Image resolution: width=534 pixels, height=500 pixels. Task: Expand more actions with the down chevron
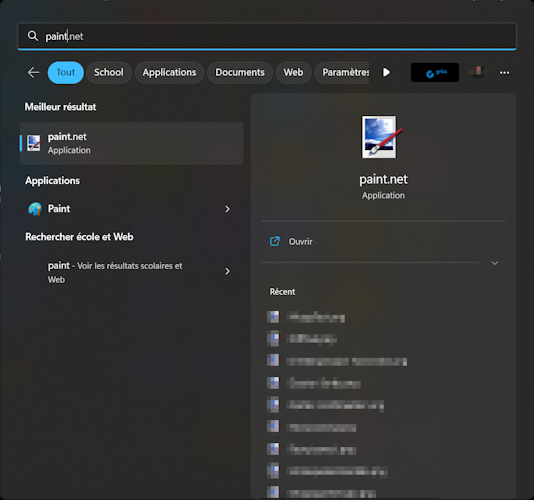pyautogui.click(x=495, y=263)
